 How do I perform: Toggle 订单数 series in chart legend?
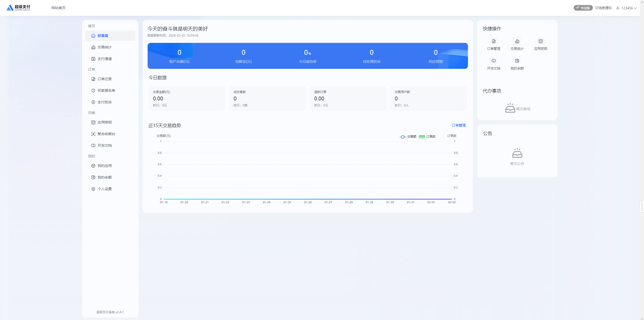point(427,137)
